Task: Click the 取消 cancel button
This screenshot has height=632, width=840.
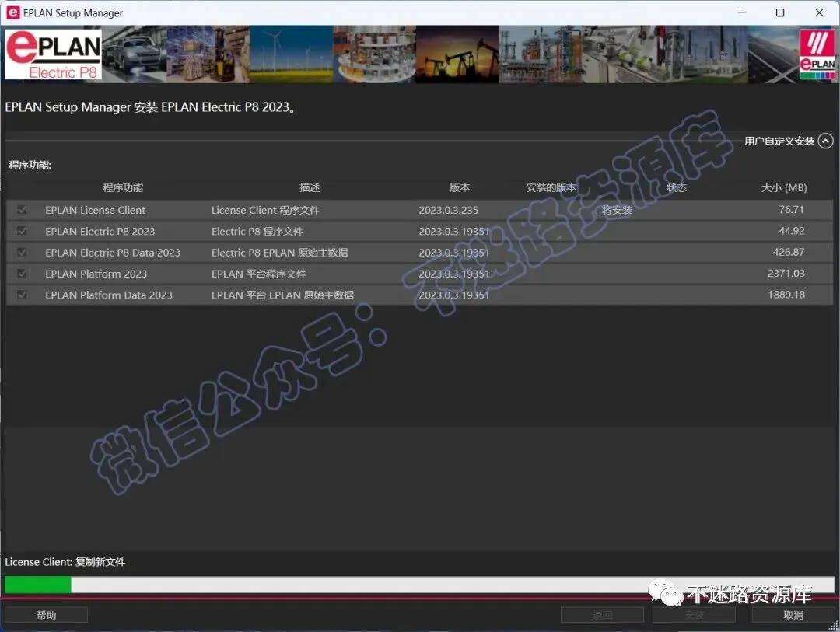Action: point(793,615)
